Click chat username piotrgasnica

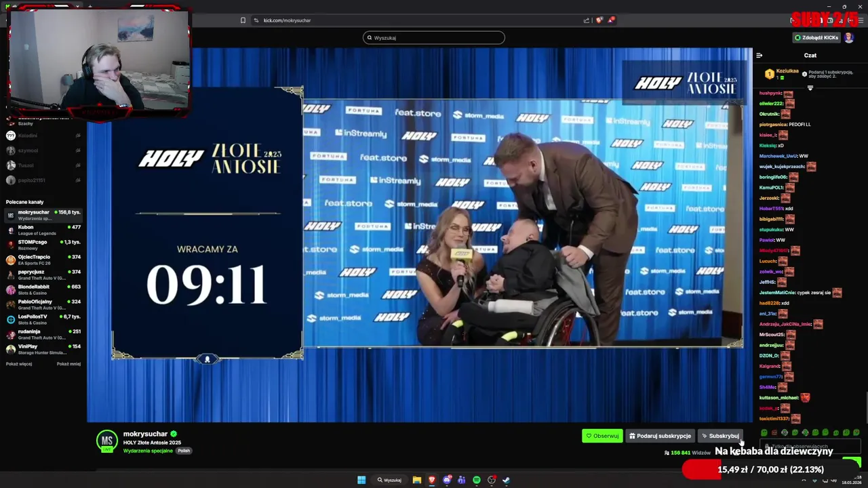[x=773, y=125]
